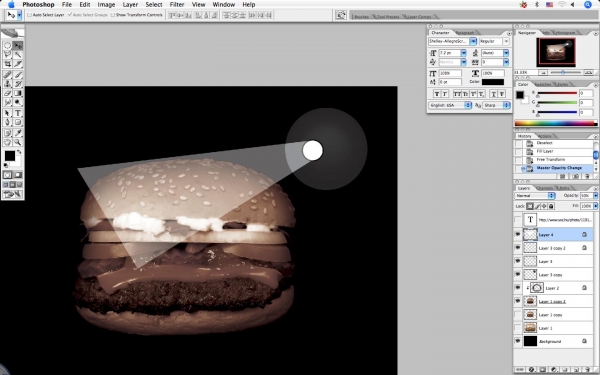Image resolution: width=600 pixels, height=375 pixels.
Task: Select the Path Selection arrow tool
Action: (x=7, y=113)
